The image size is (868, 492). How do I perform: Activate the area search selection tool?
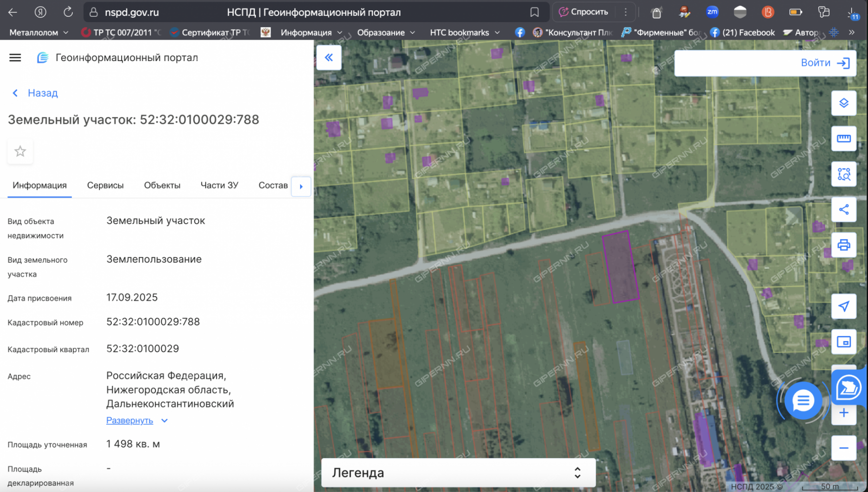[x=843, y=174]
